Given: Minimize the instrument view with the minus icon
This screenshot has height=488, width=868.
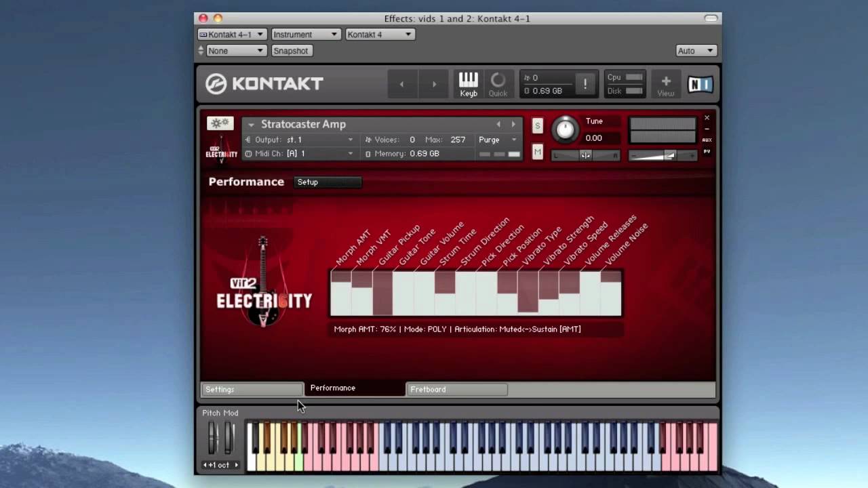Looking at the screenshot, I should click(707, 129).
